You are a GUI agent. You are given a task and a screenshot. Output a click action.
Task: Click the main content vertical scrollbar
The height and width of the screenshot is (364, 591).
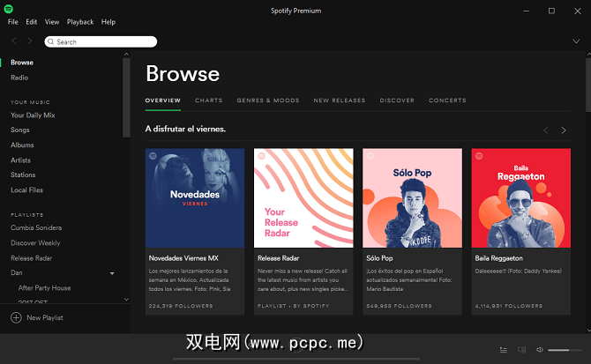(x=588, y=85)
